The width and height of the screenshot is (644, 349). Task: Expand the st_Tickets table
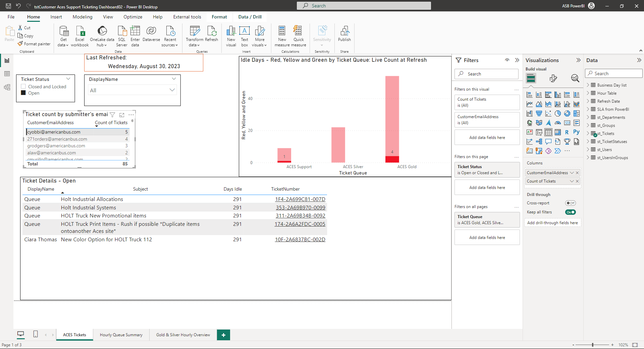click(588, 134)
